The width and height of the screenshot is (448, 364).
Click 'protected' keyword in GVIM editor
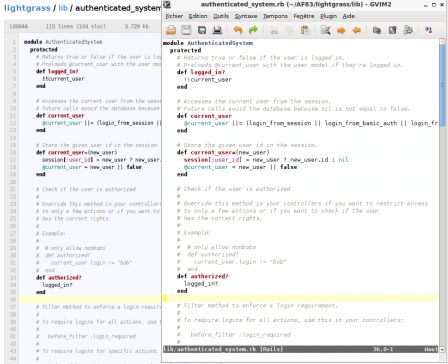pyautogui.click(x=185, y=50)
